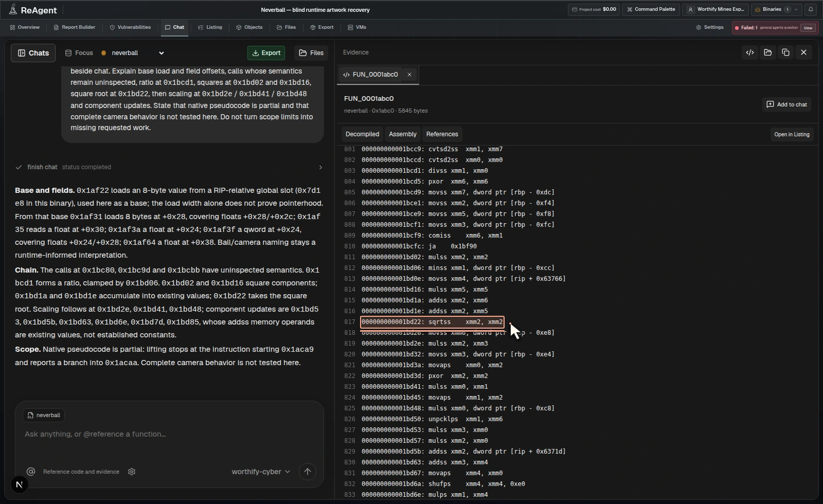The image size is (823, 504).
Task: Toggle code view icon in Evidence header
Action: click(x=750, y=52)
